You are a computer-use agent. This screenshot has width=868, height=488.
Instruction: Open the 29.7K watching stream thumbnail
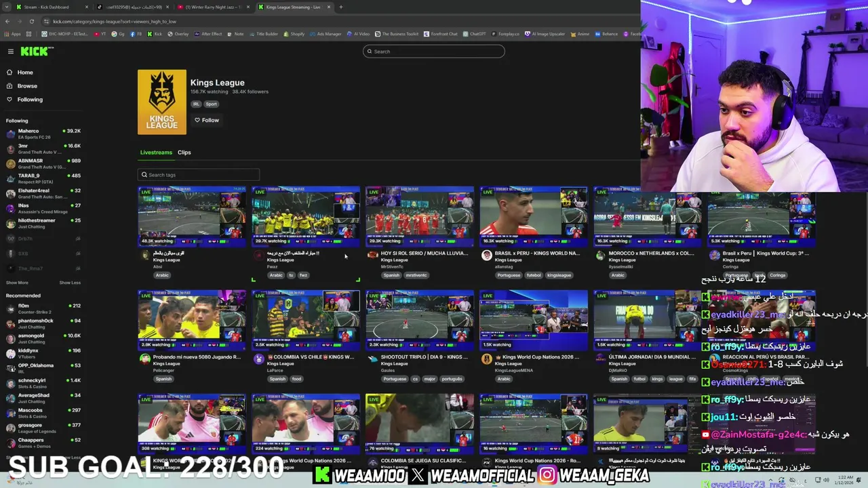pos(306,216)
